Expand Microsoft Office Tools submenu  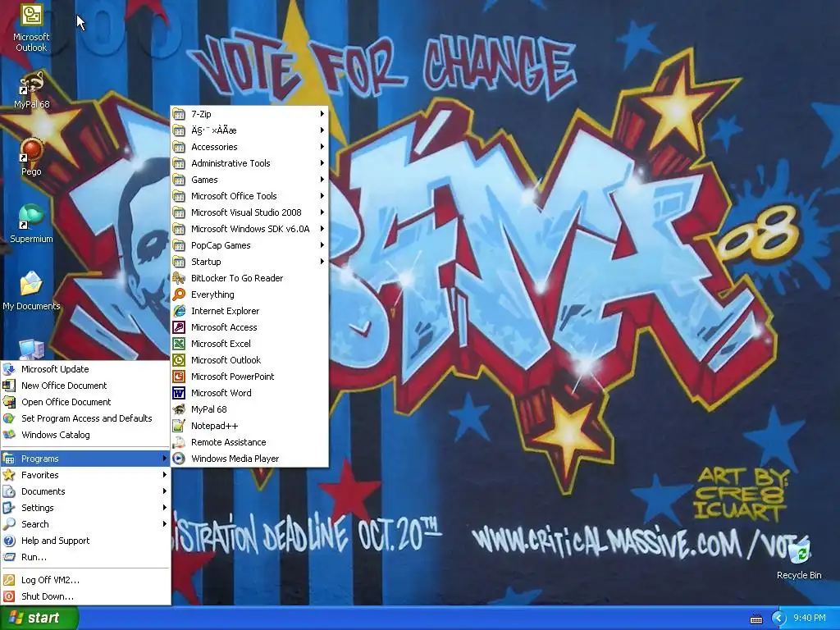point(249,196)
